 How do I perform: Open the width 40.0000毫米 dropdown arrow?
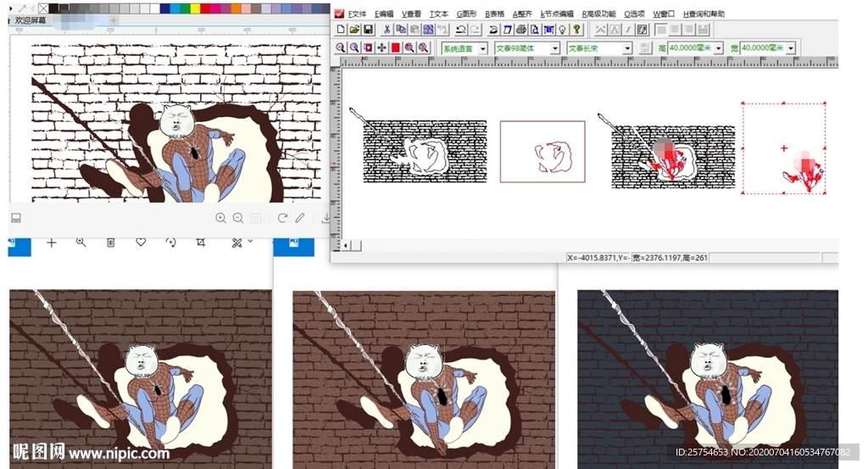coord(791,48)
